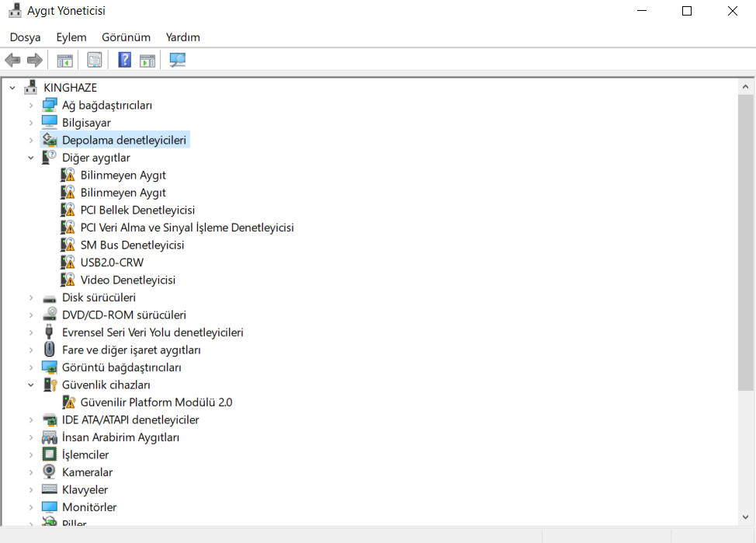Click the Klavyeler keyboard icon

[x=49, y=489]
